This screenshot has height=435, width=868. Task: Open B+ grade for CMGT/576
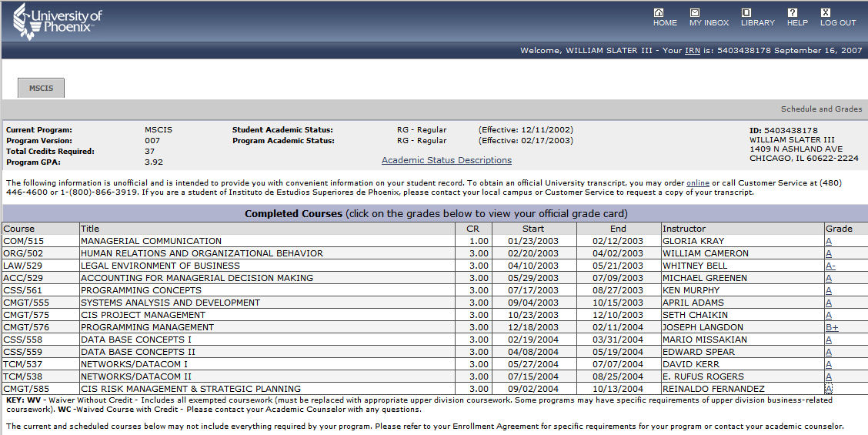coord(832,327)
